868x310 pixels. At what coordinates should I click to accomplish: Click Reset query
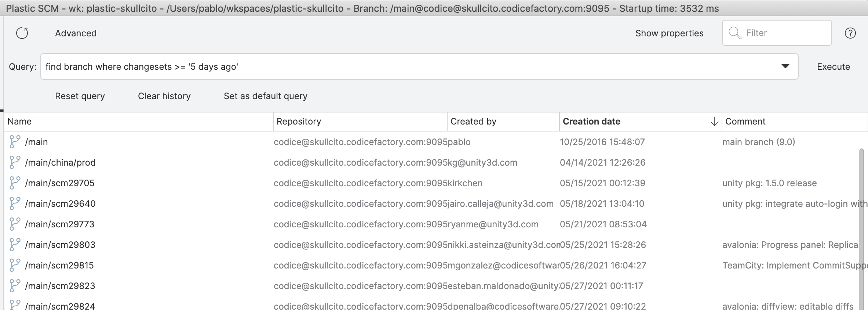point(80,96)
